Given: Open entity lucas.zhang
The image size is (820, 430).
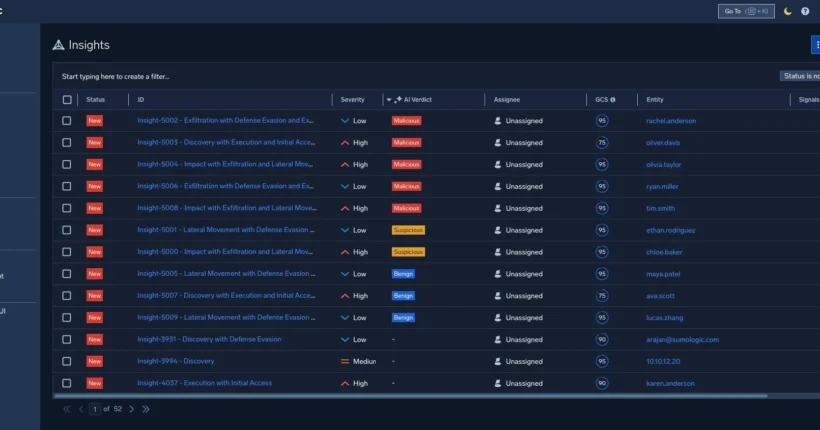Looking at the screenshot, I should [664, 318].
